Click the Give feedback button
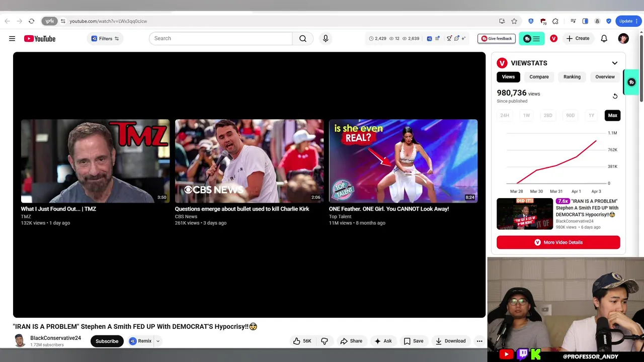The width and height of the screenshot is (644, 362). point(496,39)
